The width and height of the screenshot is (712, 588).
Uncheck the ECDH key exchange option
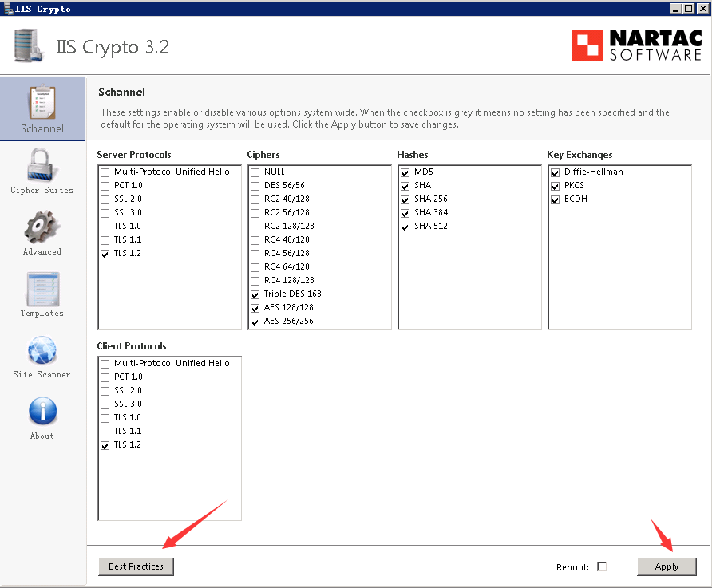(556, 199)
